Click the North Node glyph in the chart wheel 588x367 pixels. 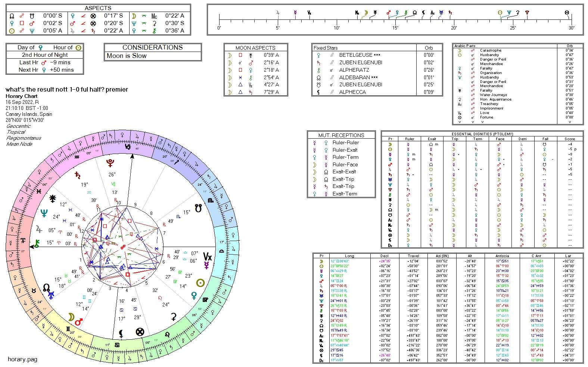[x=46, y=287]
